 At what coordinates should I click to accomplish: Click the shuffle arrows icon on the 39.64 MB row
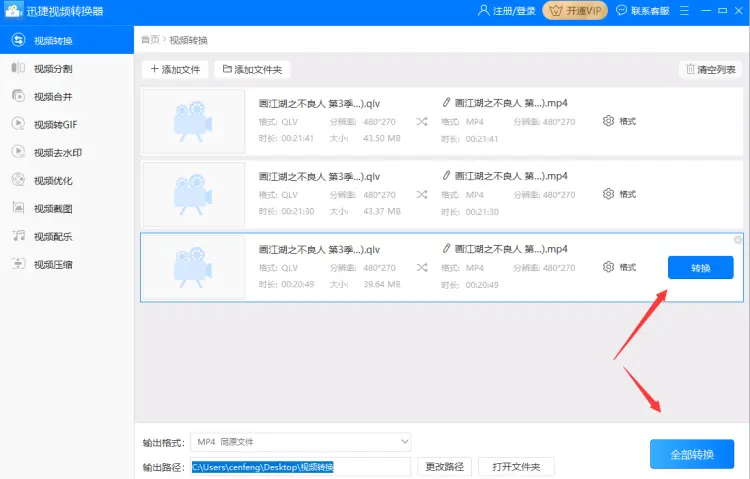click(421, 267)
